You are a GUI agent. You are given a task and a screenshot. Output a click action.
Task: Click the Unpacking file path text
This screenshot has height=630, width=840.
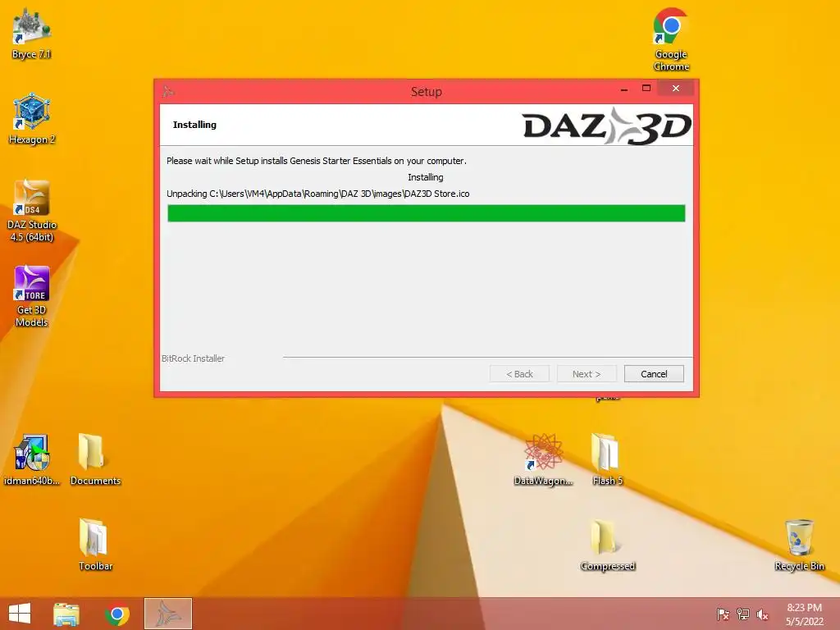(x=317, y=194)
